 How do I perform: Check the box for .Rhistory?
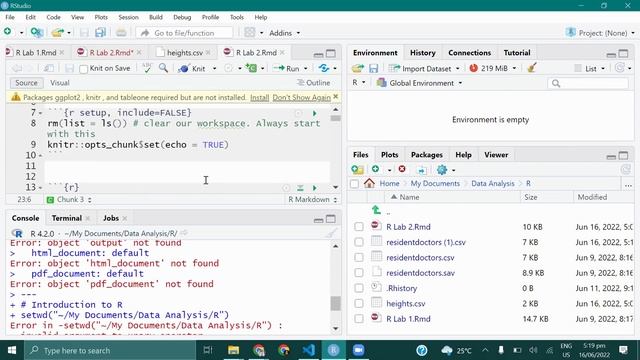coord(359,288)
